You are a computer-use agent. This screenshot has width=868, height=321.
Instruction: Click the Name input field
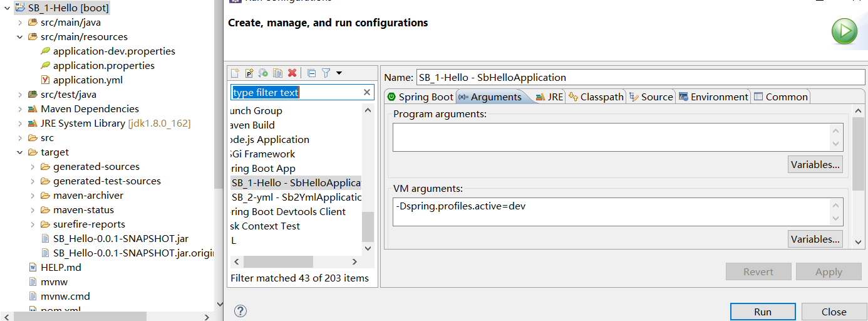click(x=641, y=77)
